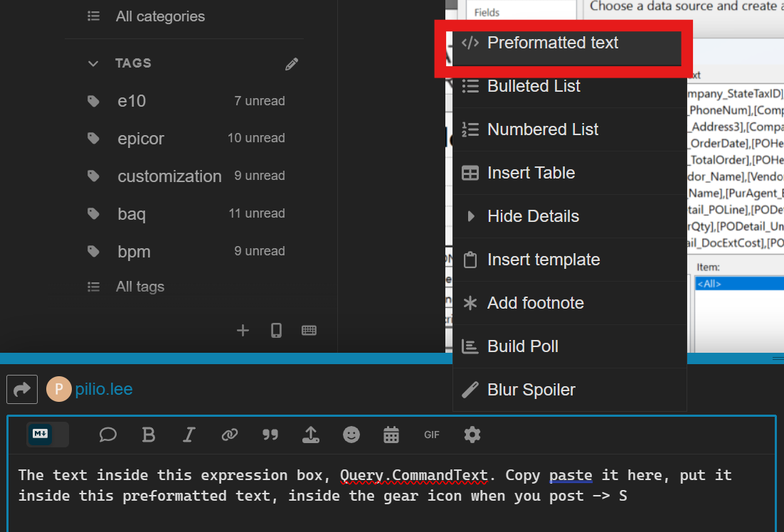
Task: Select Hide Details menu option
Action: [533, 216]
